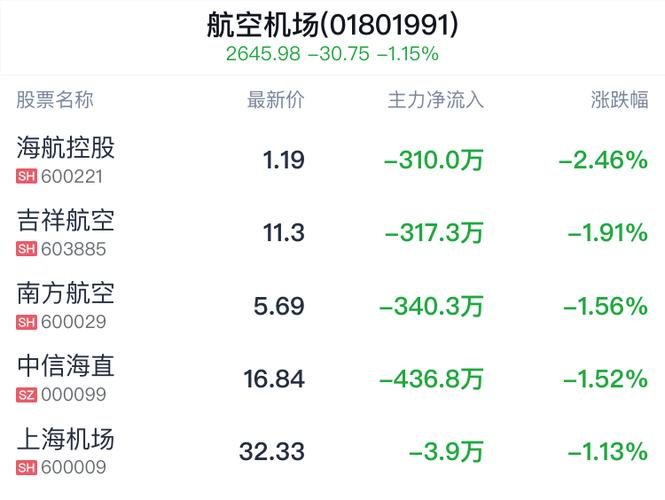Open the 中信海直 stock name

click(66, 366)
